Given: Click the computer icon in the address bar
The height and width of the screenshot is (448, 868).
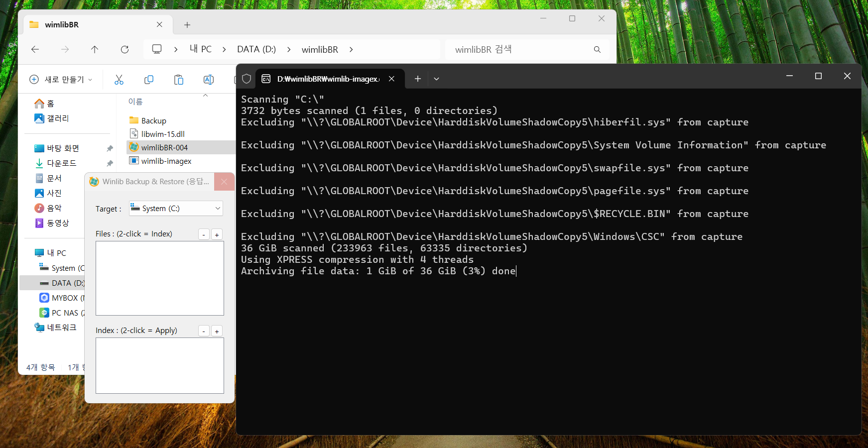Looking at the screenshot, I should [x=157, y=49].
